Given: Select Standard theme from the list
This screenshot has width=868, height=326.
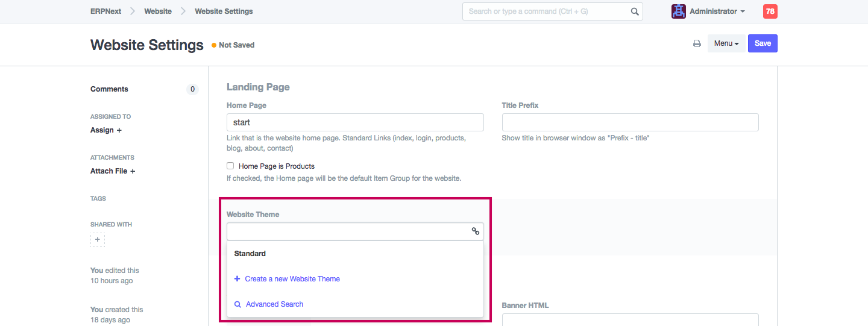Looking at the screenshot, I should [250, 254].
